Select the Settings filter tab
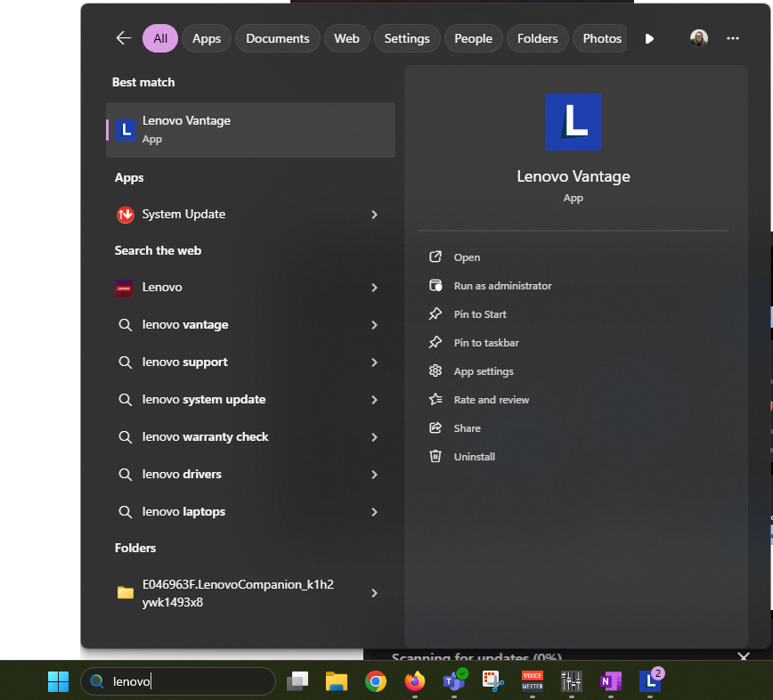The image size is (773, 700). click(407, 38)
